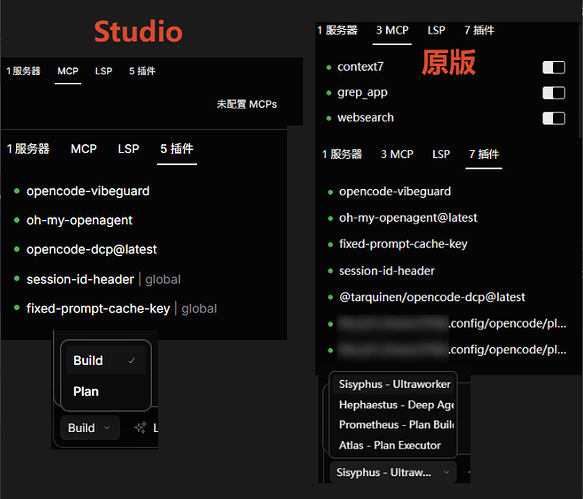Click the checkmark next to Build option
Image resolution: width=583 pixels, height=499 pixels.
[132, 361]
